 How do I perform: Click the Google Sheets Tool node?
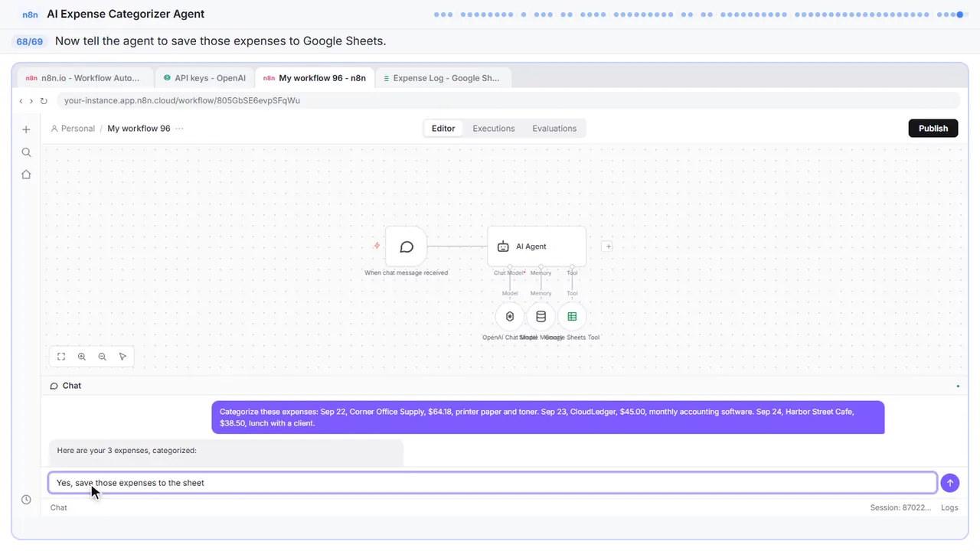(572, 317)
